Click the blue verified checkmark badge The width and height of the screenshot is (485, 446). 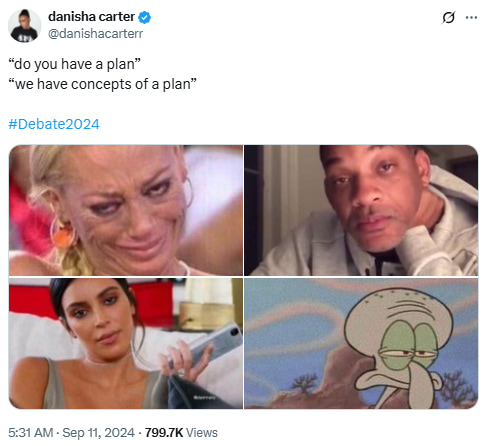pos(144,17)
